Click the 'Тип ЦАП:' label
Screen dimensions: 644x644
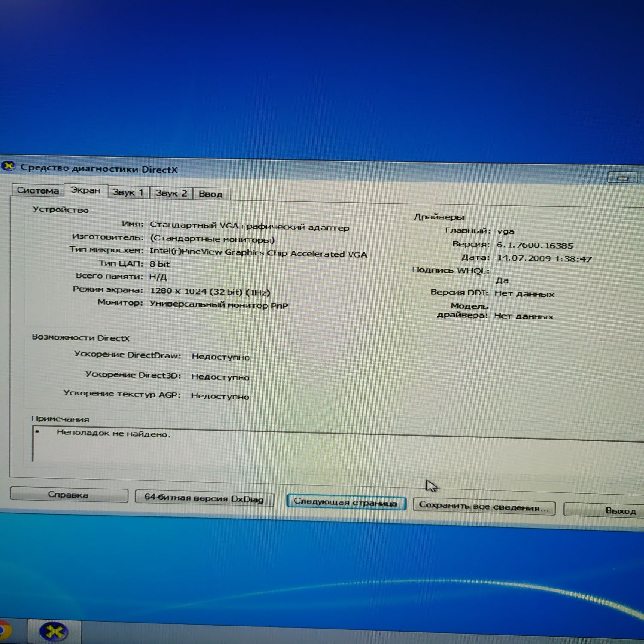coord(121,263)
